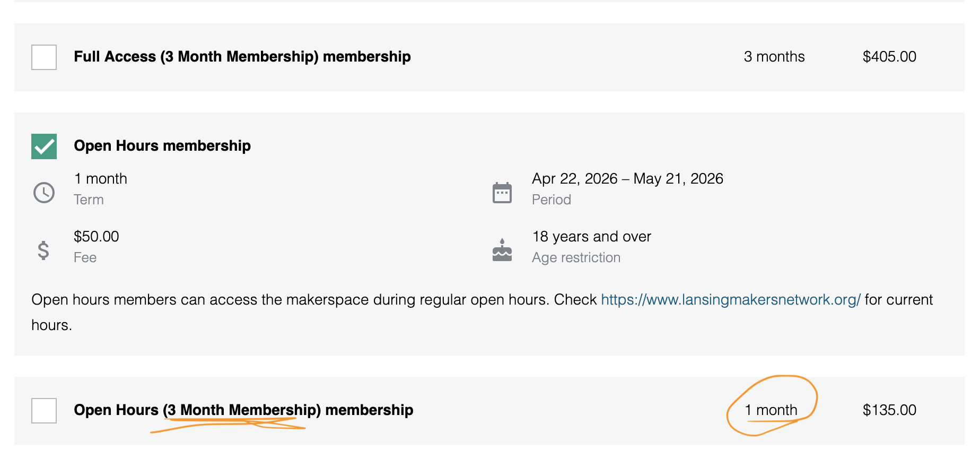Check the Full Access 3 Month checkbox

44,57
